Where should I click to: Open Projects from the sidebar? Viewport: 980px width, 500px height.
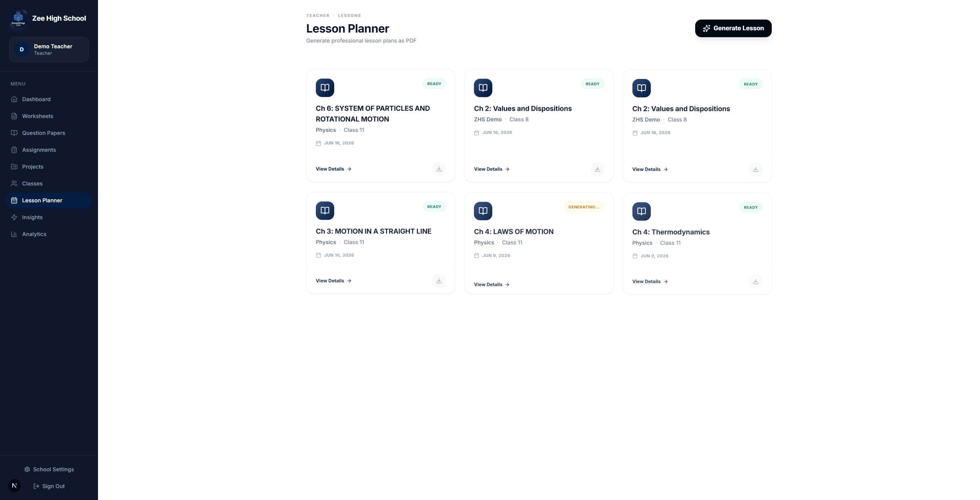click(49, 167)
